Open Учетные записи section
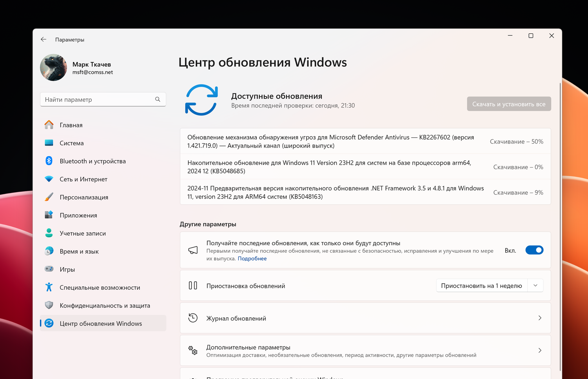Viewport: 588px width, 379px height. [83, 233]
